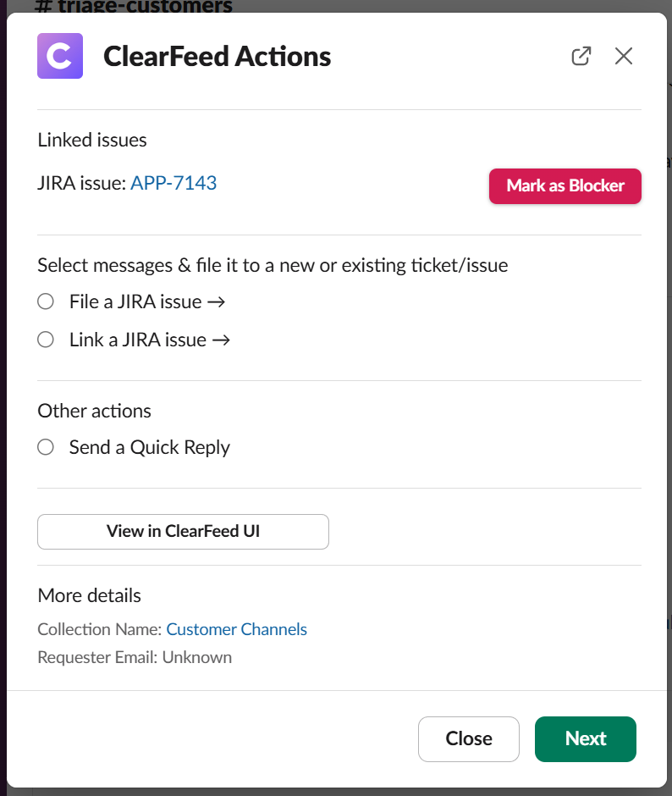Click the ClearFeed Actions dialog title
Viewport: 672px width, 796px height.
(x=217, y=57)
